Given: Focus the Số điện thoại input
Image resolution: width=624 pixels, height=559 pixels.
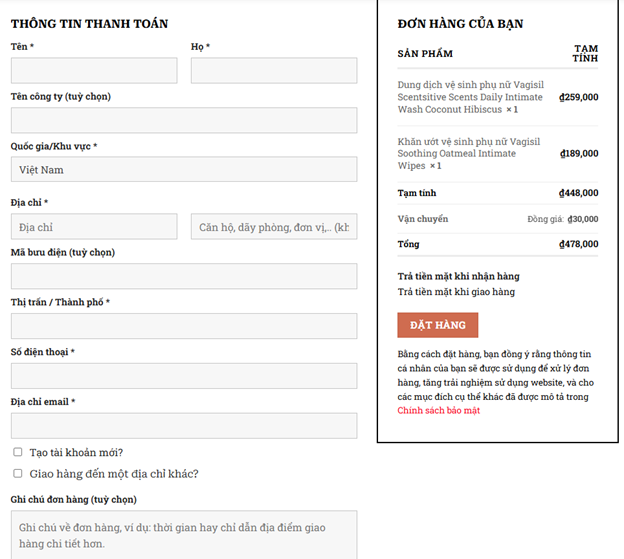Looking at the screenshot, I should click(x=184, y=376).
